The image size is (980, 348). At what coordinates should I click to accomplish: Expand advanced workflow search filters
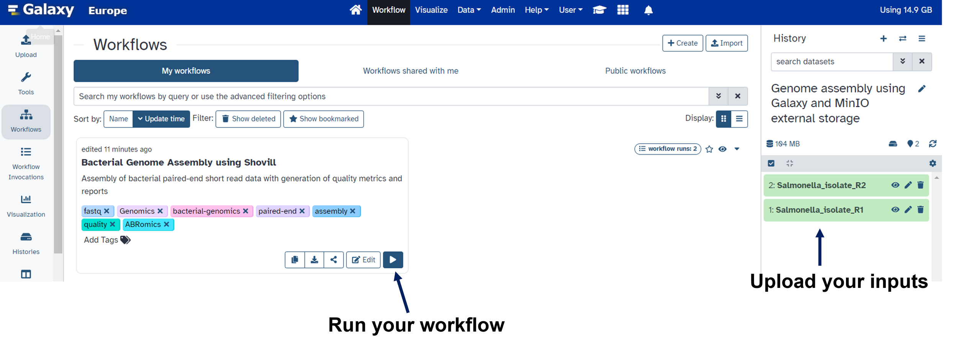tap(718, 96)
